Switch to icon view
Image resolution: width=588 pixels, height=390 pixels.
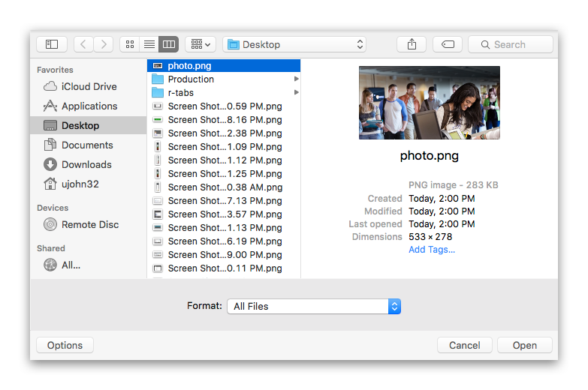coord(129,44)
